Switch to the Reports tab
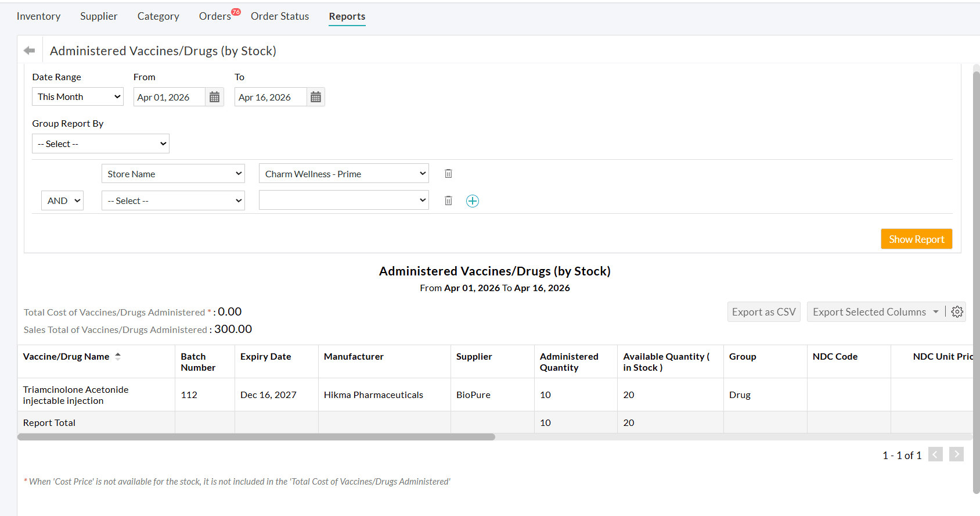This screenshot has height=516, width=980. [347, 16]
